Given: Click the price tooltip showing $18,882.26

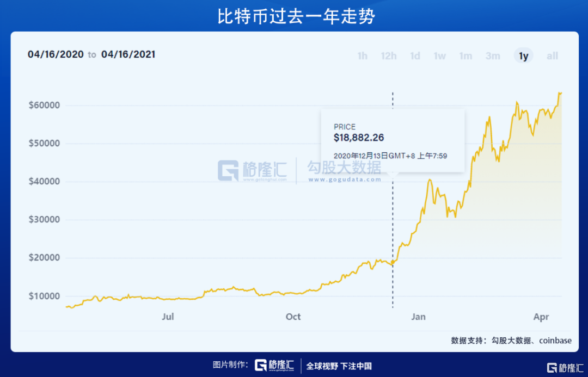Looking at the screenshot, I should pyautogui.click(x=393, y=141).
